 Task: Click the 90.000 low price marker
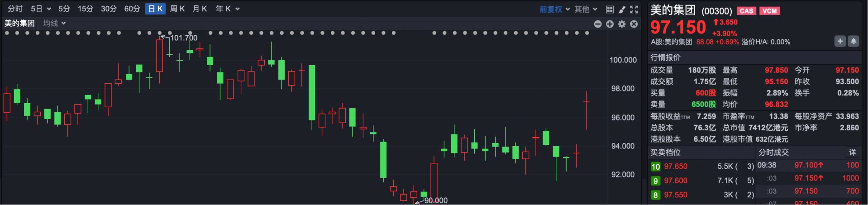(436, 200)
